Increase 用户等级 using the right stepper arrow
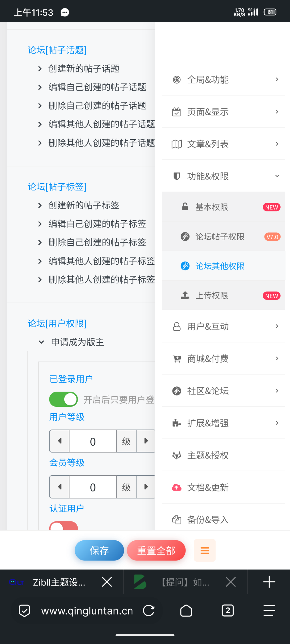The width and height of the screenshot is (290, 644). pyautogui.click(x=146, y=441)
